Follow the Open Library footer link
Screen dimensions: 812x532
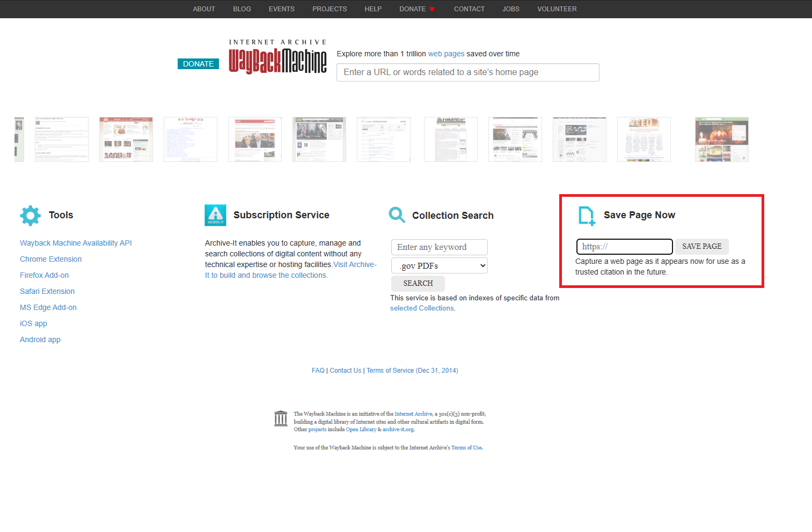click(361, 430)
